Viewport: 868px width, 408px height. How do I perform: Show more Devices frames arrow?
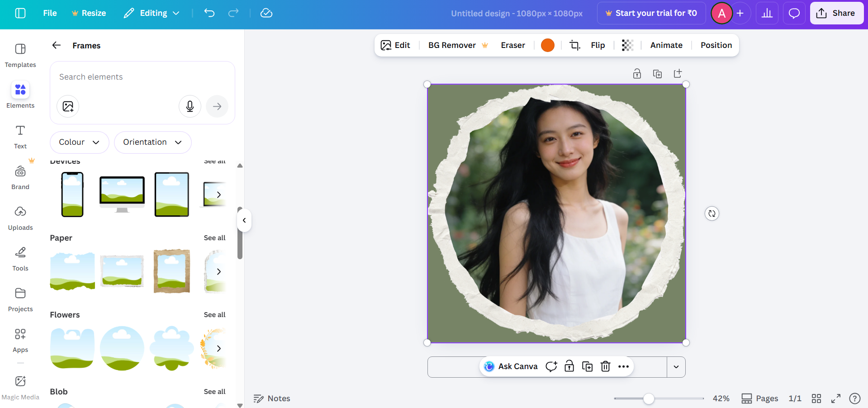pos(219,195)
